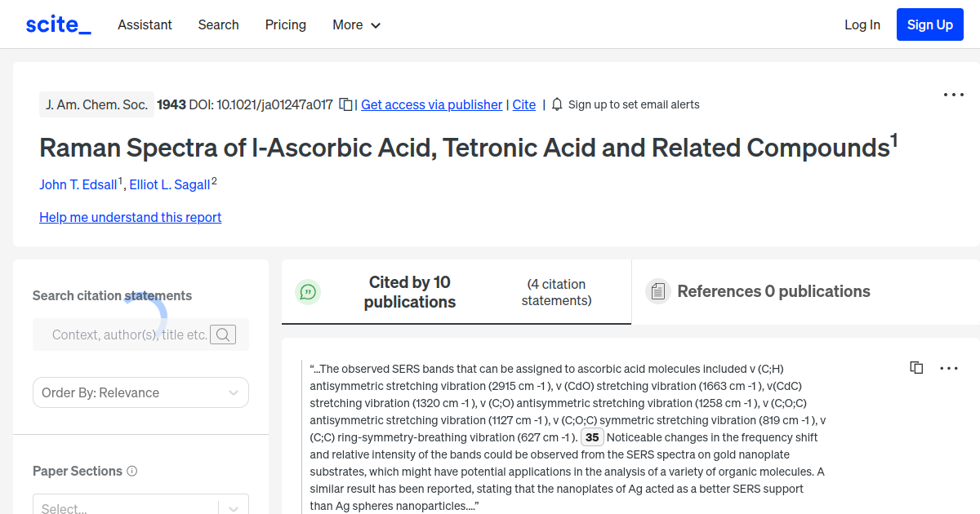Click the document icon next to References
The image size is (980, 514).
[658, 290]
